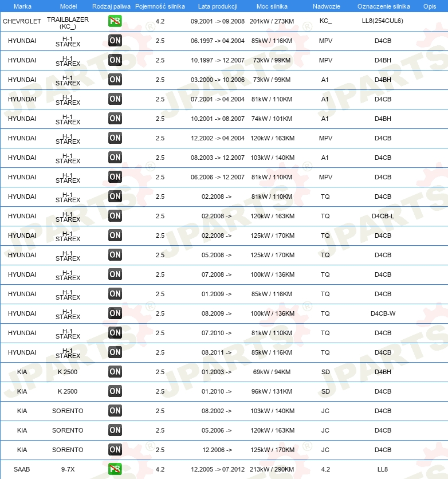Viewport: 448px width, 479px height.
Task: Click the Oznaczenie silnika column header
Action: coord(384,6)
